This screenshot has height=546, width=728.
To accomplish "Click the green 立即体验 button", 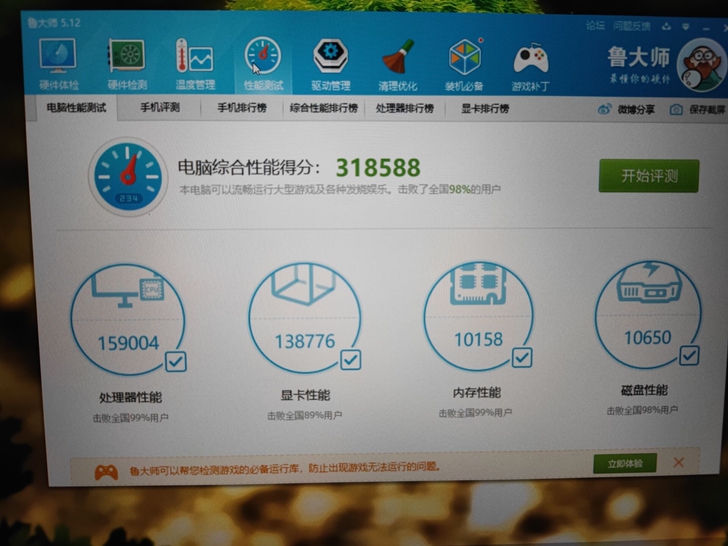I will click(x=625, y=463).
